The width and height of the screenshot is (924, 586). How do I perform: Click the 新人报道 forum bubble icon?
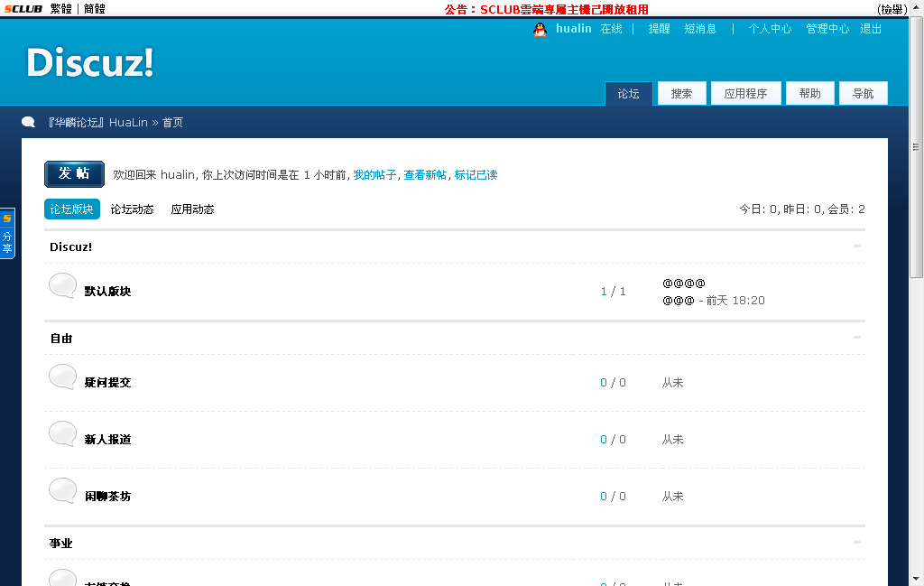(x=62, y=434)
